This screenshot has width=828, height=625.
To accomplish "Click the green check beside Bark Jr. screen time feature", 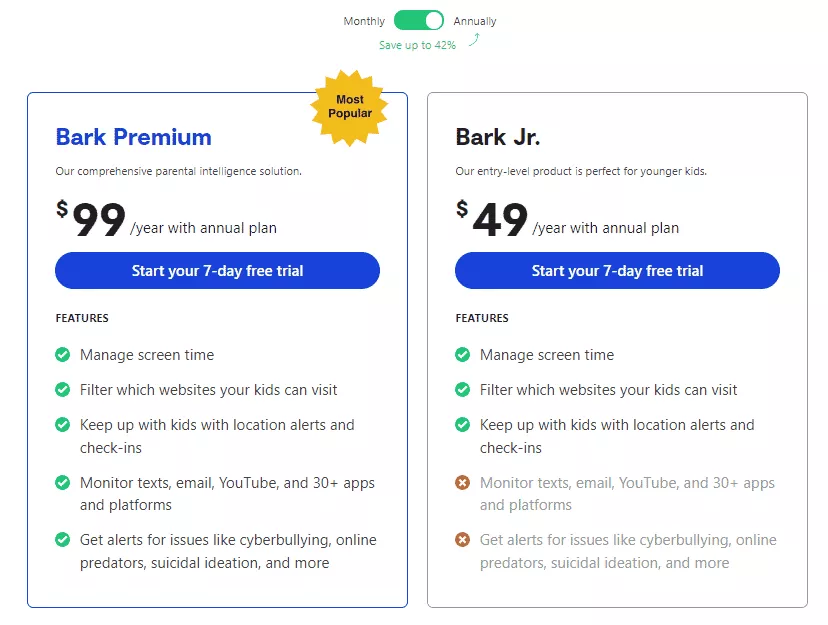I will 462,354.
